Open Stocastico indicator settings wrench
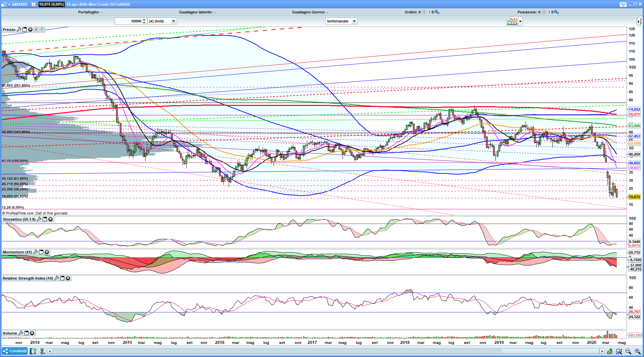Image resolution: width=644 pixels, height=357 pixels. (x=39, y=219)
